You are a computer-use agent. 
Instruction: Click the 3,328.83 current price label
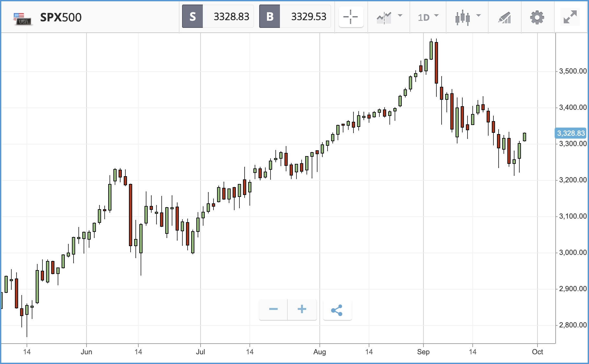click(x=571, y=133)
